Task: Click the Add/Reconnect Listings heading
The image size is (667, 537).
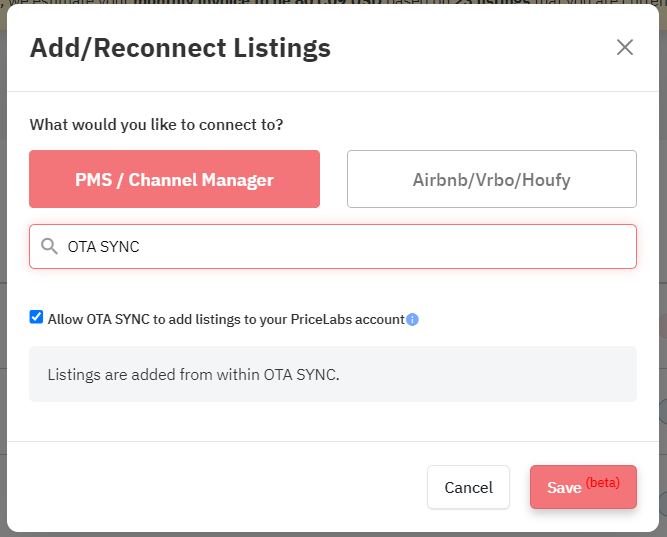Action: pos(180,48)
